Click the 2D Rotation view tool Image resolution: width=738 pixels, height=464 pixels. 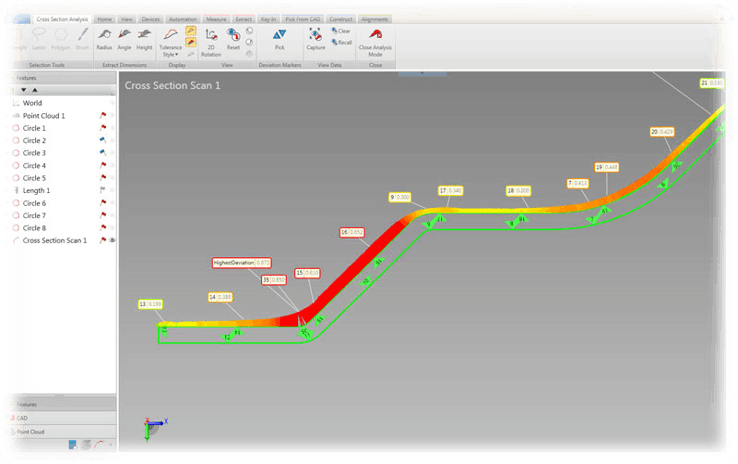[211, 42]
